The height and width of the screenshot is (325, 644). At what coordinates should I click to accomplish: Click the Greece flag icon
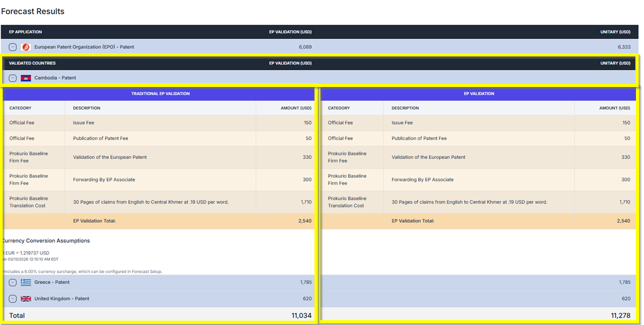point(25,282)
